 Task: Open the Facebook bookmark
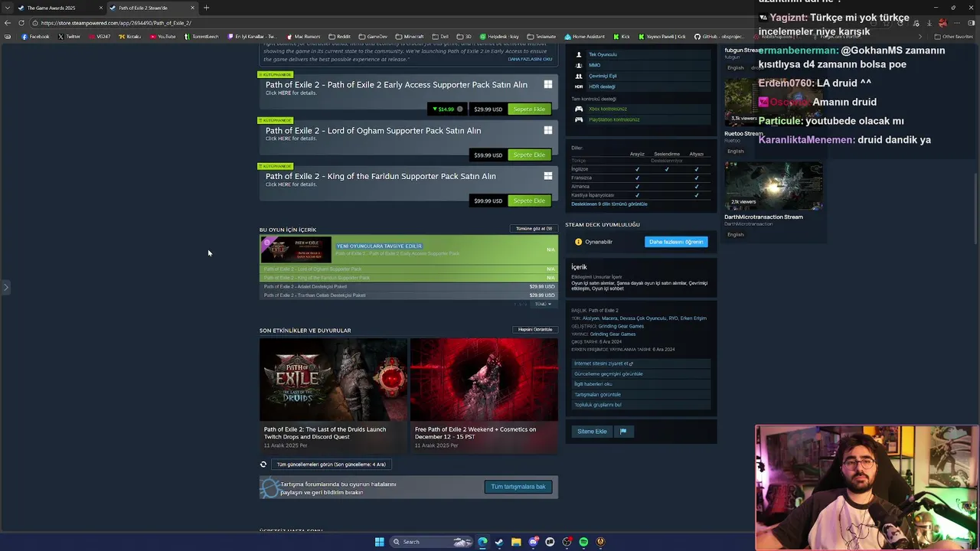pos(35,37)
